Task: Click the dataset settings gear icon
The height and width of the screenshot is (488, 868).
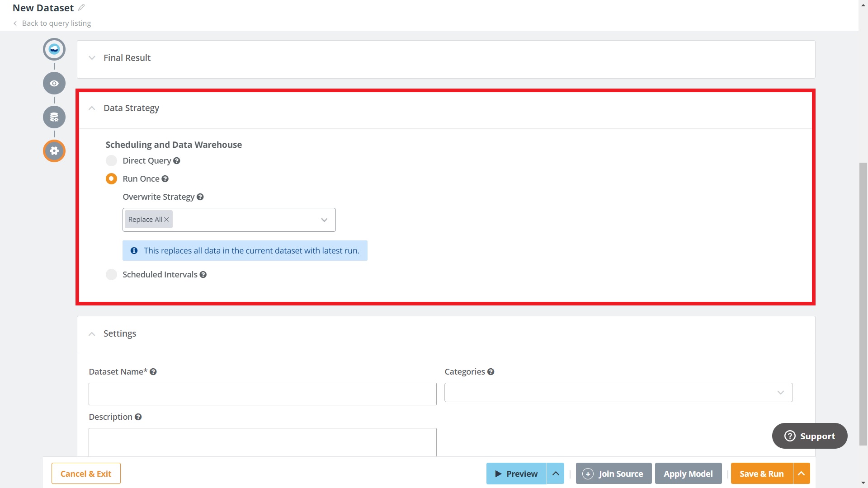Action: pyautogui.click(x=54, y=150)
